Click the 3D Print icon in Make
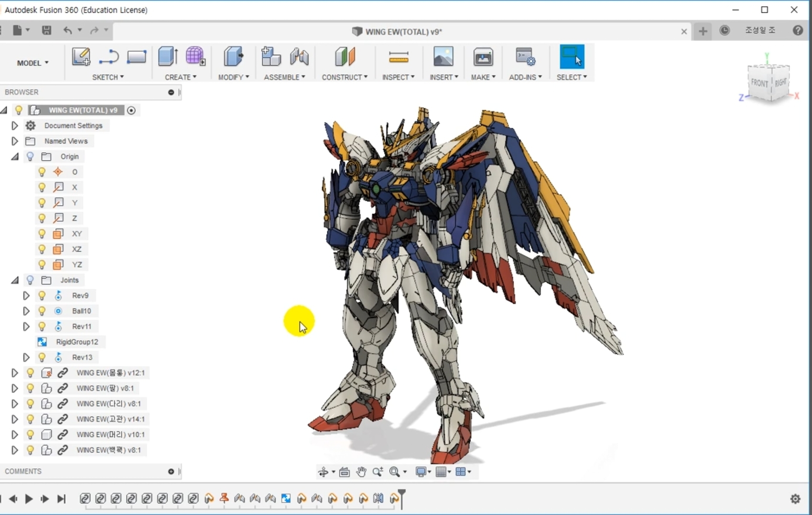Screen dimensions: 812x515 coord(483,57)
